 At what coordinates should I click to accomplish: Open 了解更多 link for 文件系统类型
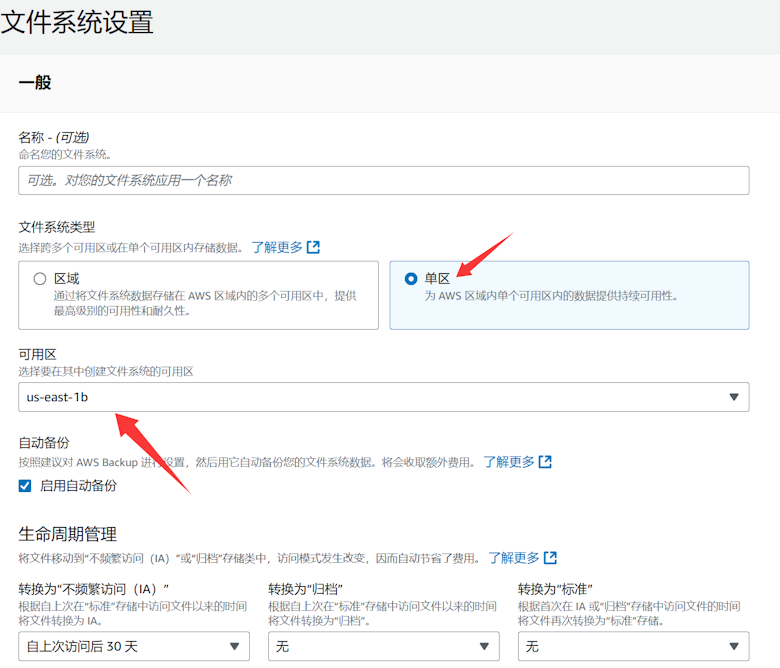[x=277, y=247]
